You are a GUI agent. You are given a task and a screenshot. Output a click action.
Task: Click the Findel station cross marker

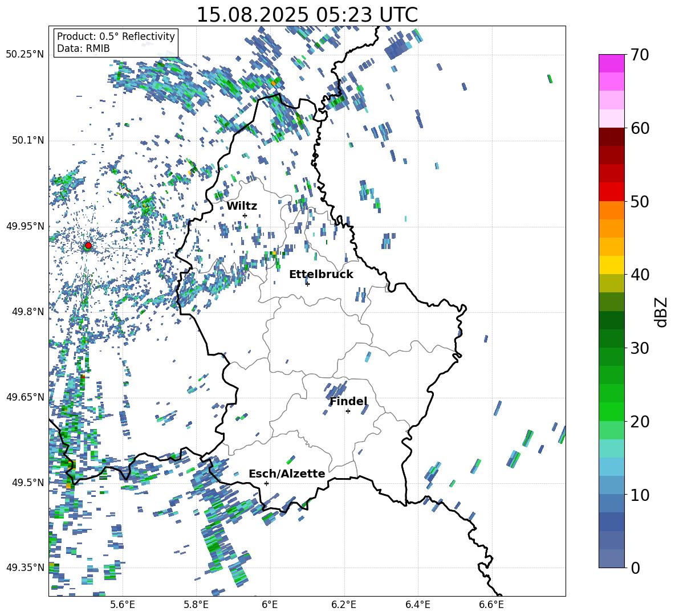[x=348, y=411]
